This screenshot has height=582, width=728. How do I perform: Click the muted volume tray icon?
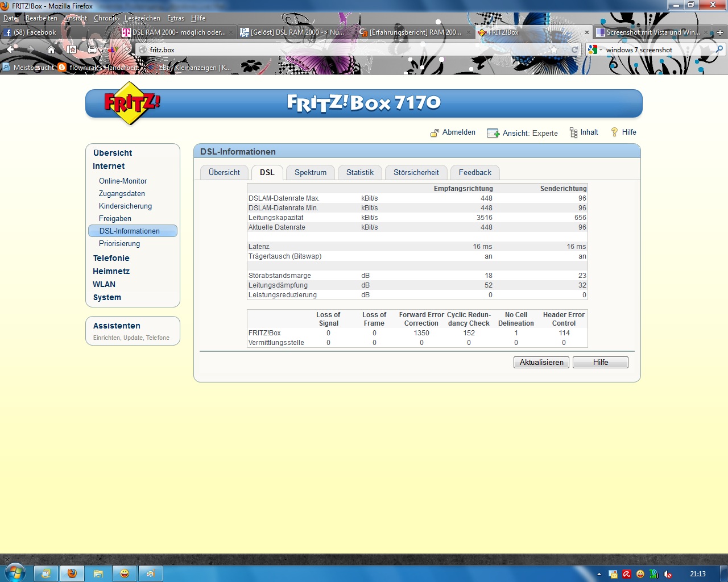(668, 574)
